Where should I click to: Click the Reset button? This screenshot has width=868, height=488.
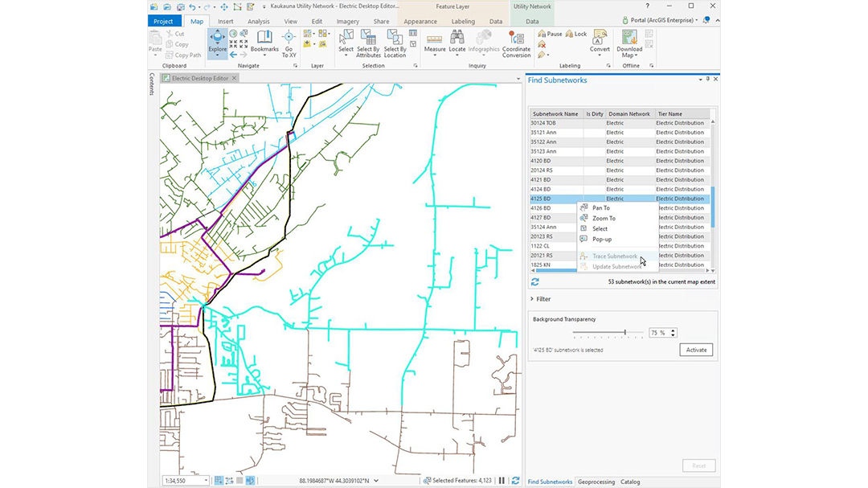(698, 465)
